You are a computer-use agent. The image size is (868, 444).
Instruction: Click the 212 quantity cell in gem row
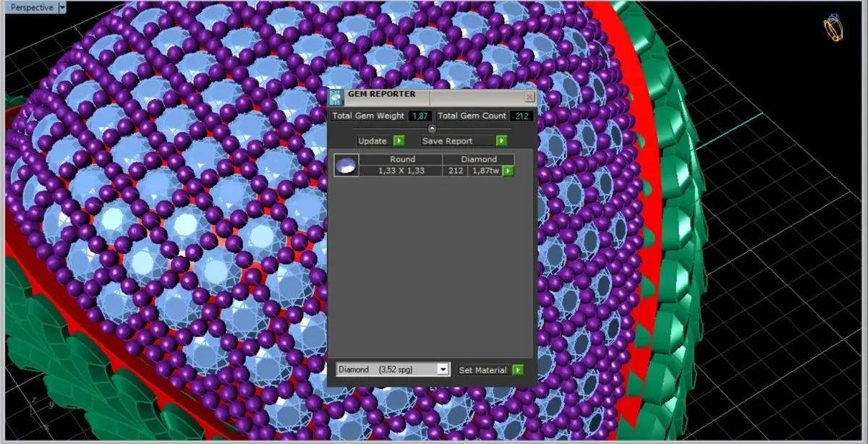click(456, 171)
